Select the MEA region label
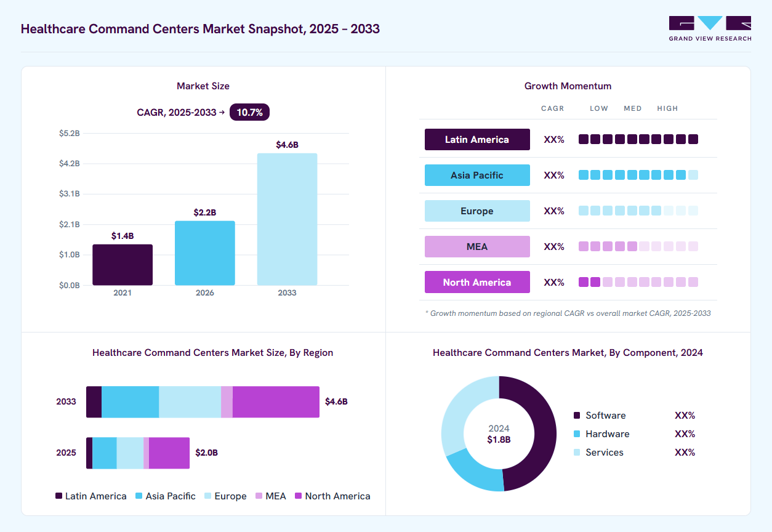 (477, 246)
